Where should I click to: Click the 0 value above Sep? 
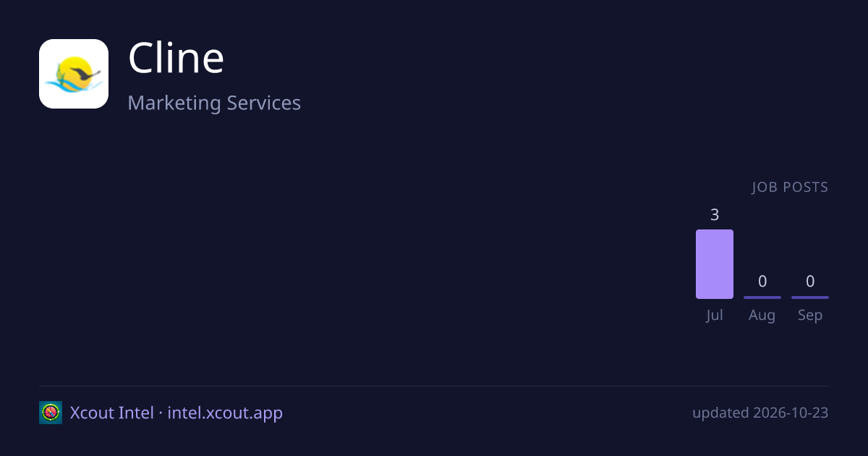(810, 281)
